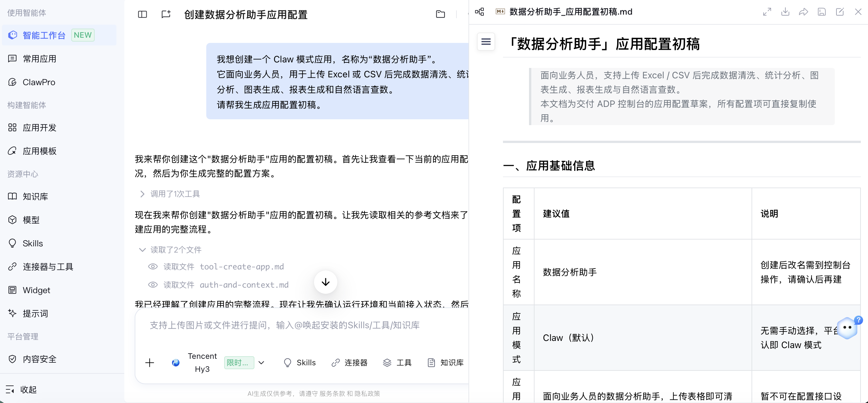
Task: Edit the document with pencil icon
Action: (840, 12)
